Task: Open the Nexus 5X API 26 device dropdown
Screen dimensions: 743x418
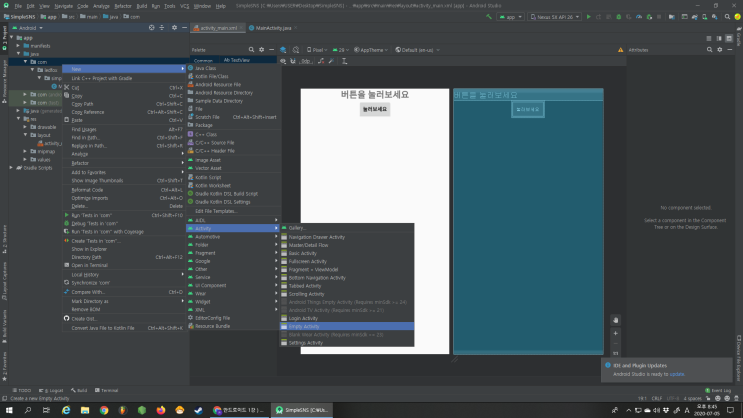Action: 555,17
